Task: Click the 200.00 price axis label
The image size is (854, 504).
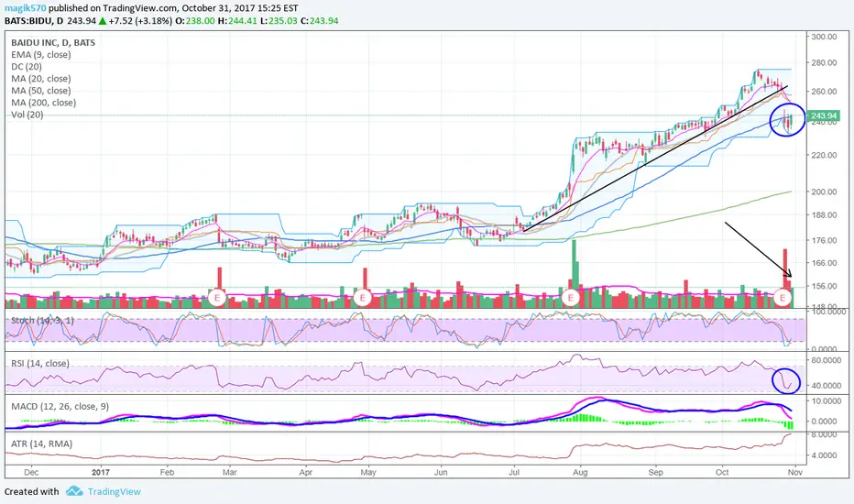Action: pyautogui.click(x=824, y=192)
